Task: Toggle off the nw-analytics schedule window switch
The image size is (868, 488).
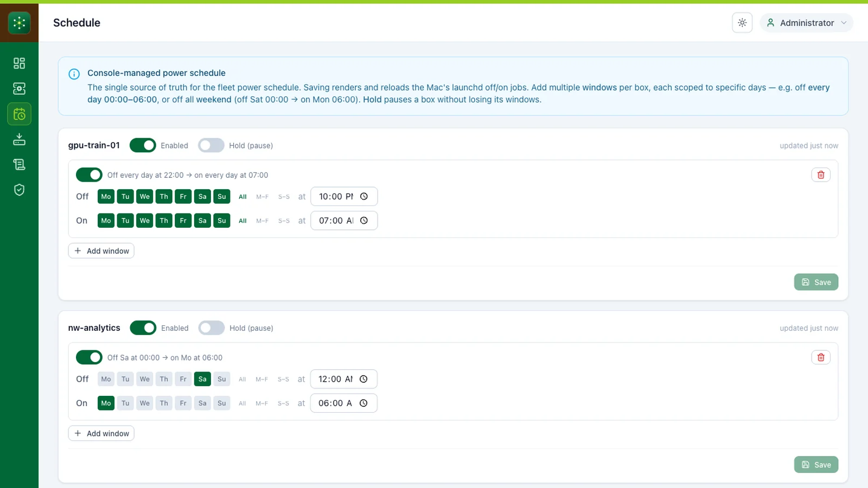Action: [x=89, y=357]
